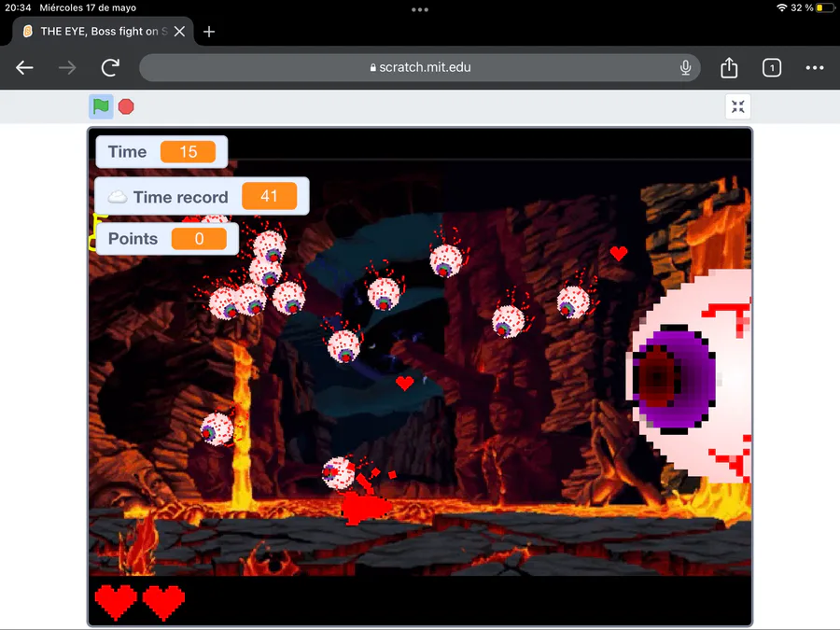The height and width of the screenshot is (630, 840).
Task: Click the scratch.mit.edu address bar
Action: pyautogui.click(x=420, y=67)
